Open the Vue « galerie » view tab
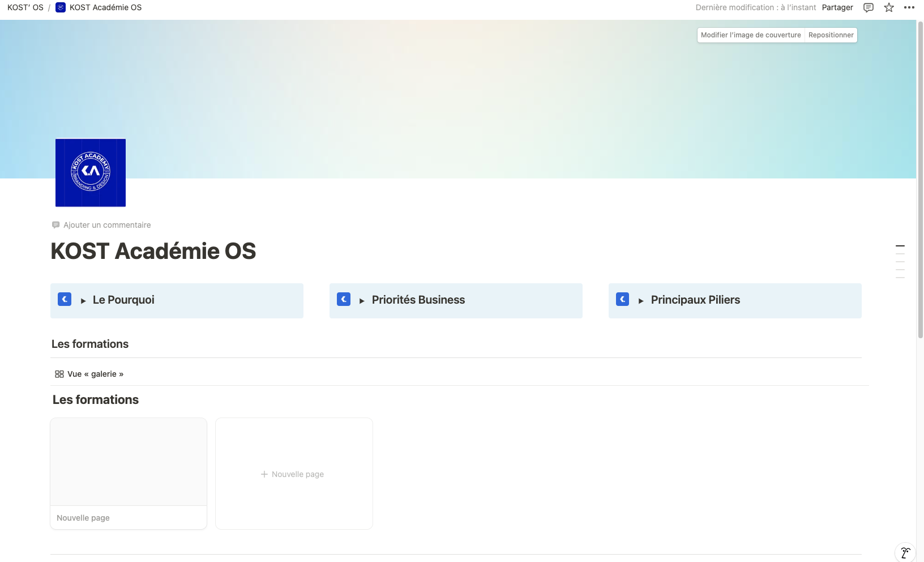The image size is (924, 562). pyautogui.click(x=89, y=374)
